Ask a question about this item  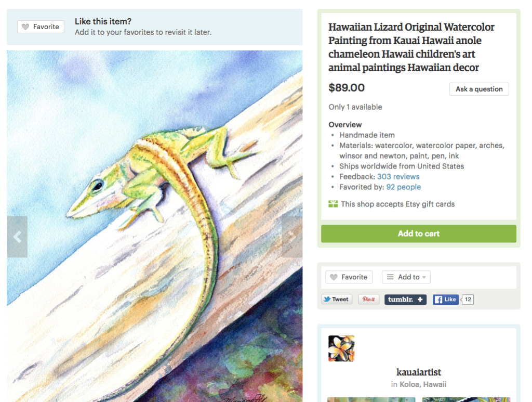coord(479,89)
